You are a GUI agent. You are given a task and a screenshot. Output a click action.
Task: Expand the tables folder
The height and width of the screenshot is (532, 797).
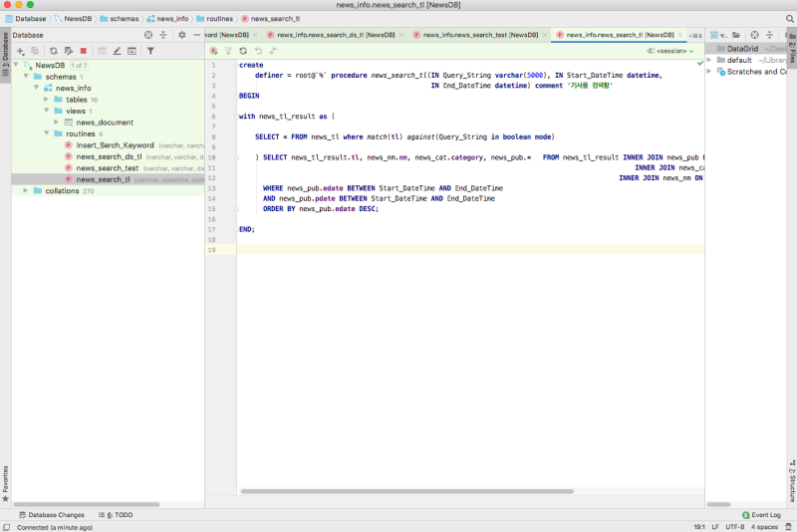pos(46,99)
